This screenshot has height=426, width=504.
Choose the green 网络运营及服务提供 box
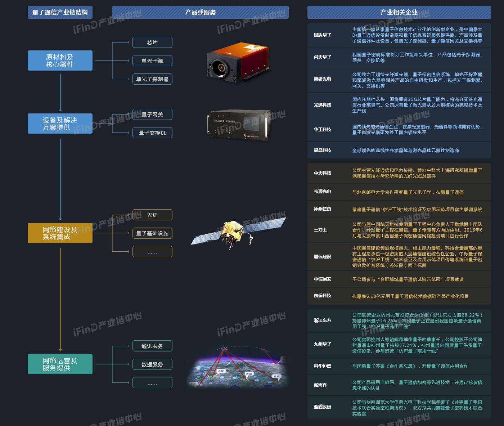pyautogui.click(x=60, y=364)
